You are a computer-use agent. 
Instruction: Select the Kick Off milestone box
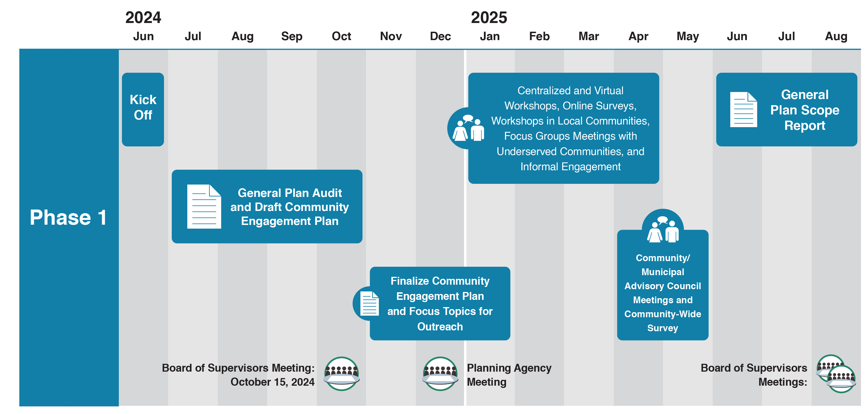(x=143, y=109)
